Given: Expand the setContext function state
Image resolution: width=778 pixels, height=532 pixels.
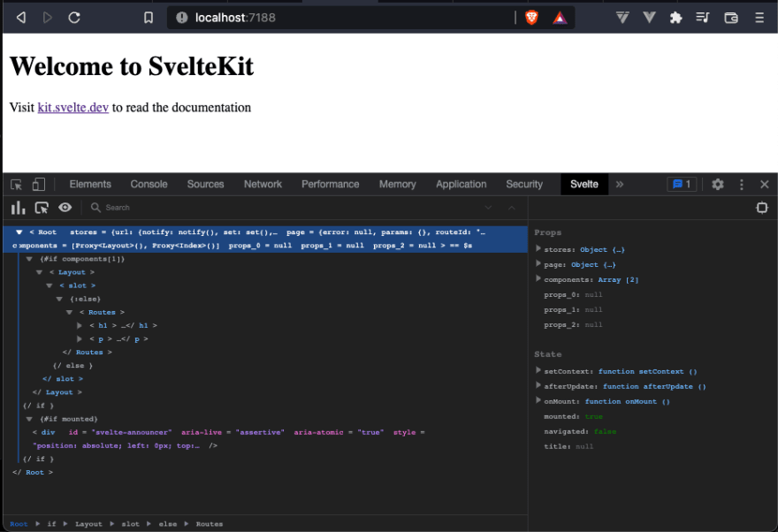Looking at the screenshot, I should point(538,370).
